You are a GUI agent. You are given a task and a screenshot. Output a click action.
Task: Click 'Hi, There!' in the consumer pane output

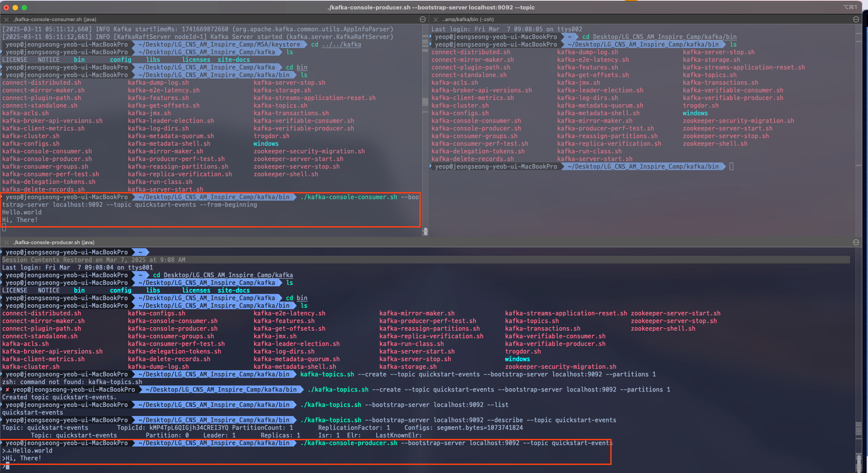tap(20, 220)
